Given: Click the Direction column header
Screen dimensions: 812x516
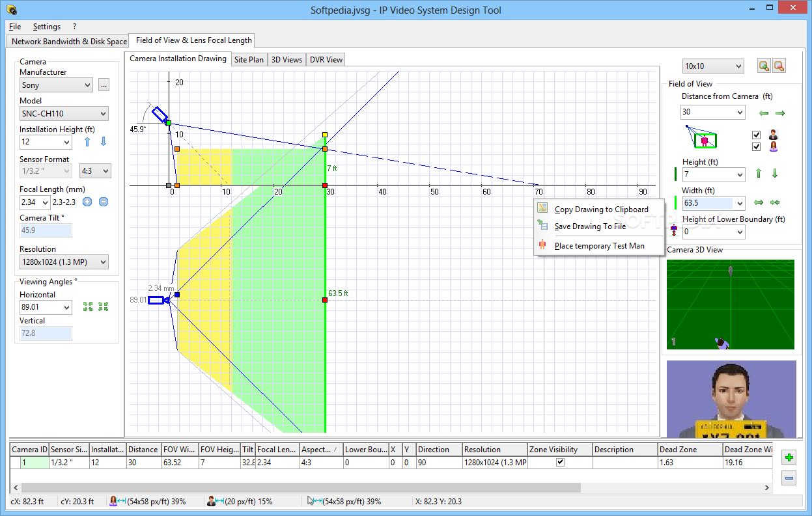Looking at the screenshot, I should tap(439, 450).
